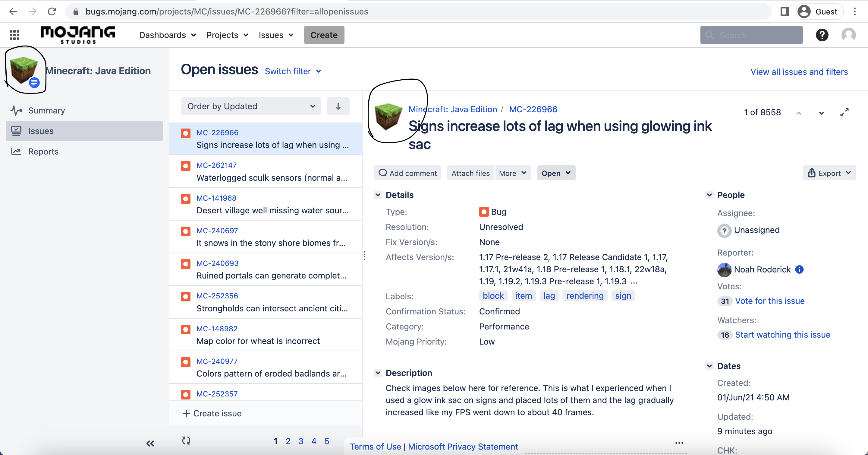868x455 pixels.
Task: Expand issue to full screen view
Action: click(844, 112)
